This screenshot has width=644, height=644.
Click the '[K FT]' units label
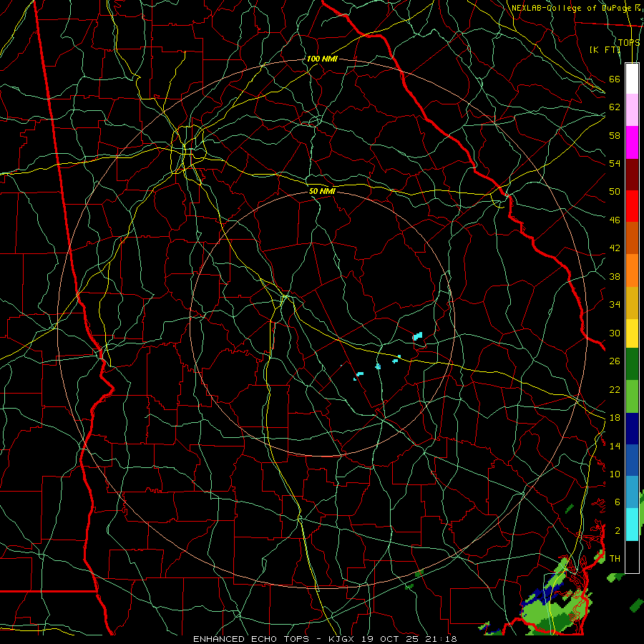pos(605,49)
